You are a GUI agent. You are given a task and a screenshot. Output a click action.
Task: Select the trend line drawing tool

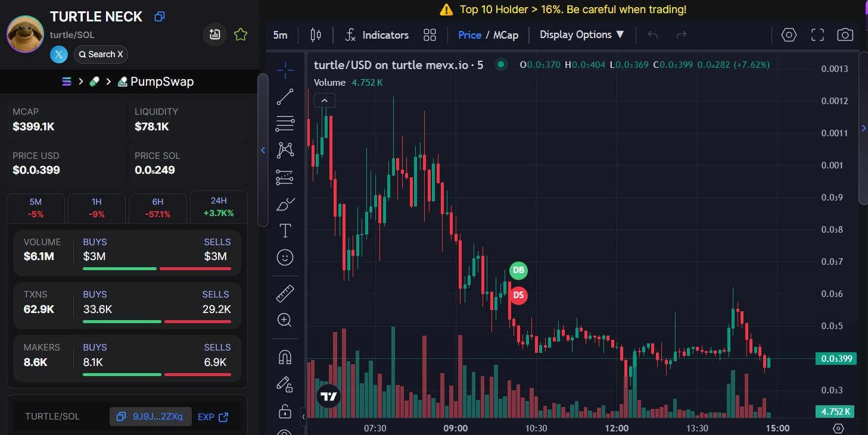point(285,97)
